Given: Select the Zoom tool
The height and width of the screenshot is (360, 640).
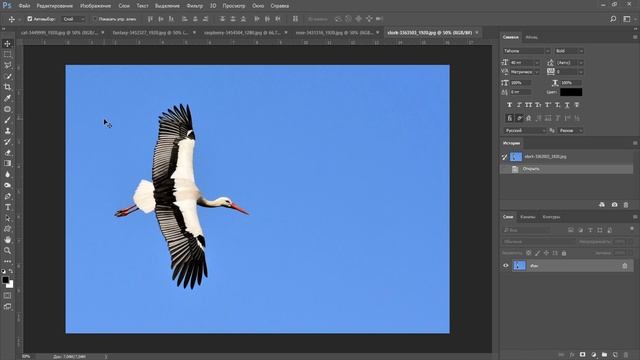Looking at the screenshot, I should point(7,251).
